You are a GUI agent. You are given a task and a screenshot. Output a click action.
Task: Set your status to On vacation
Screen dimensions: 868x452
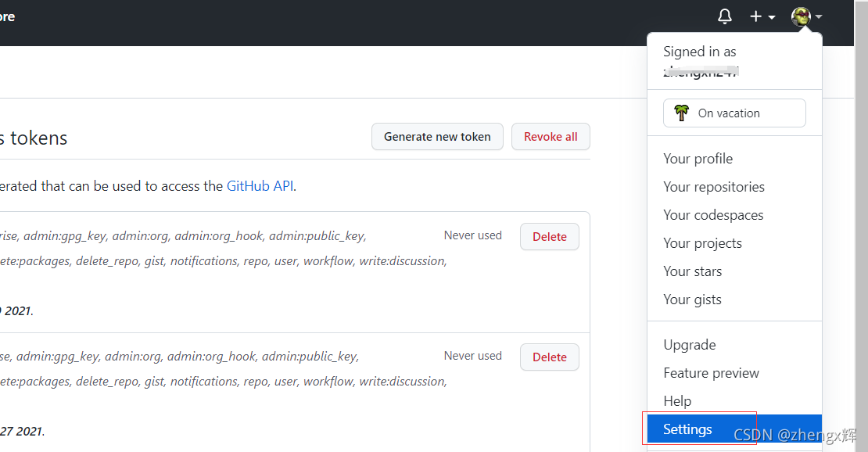click(733, 113)
